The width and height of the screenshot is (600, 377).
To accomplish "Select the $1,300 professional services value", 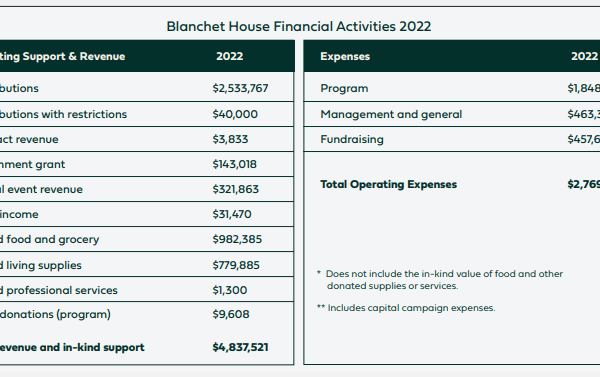I will tap(230, 290).
